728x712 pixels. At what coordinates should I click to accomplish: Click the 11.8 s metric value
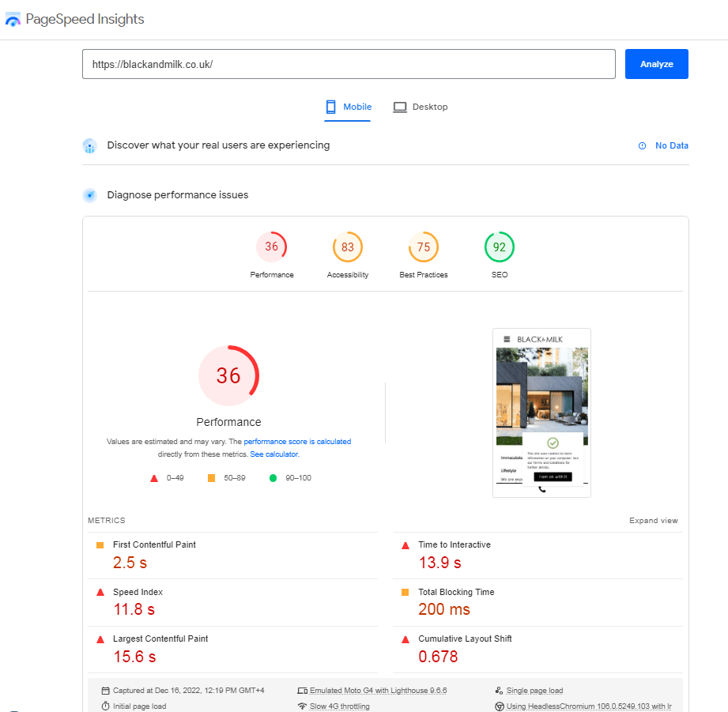pos(134,609)
